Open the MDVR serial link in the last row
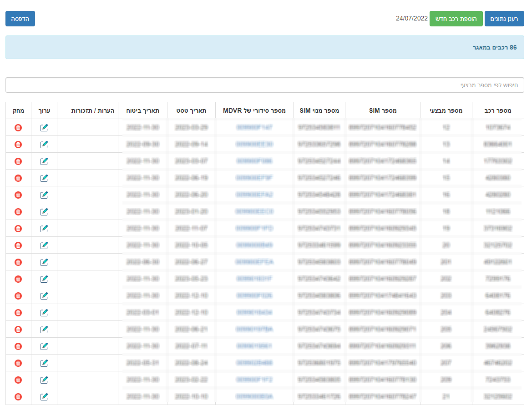Image resolution: width=532 pixels, height=405 pixels. coord(254,396)
